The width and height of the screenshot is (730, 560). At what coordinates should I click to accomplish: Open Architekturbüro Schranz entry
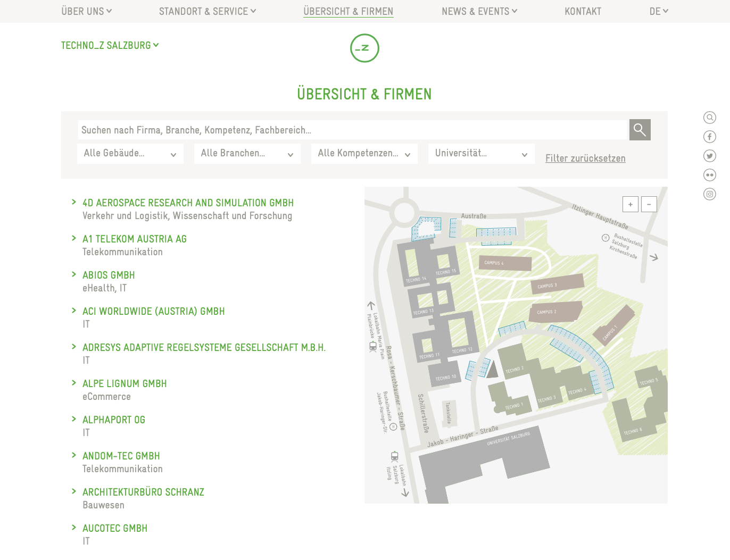coord(143,492)
